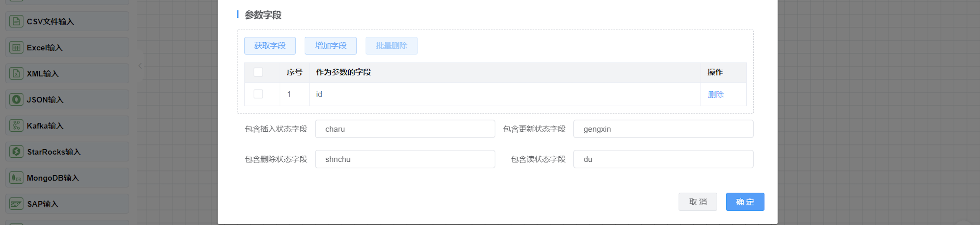The image size is (980, 225).
Task: Click the 删除 link for id row
Action: click(x=715, y=94)
